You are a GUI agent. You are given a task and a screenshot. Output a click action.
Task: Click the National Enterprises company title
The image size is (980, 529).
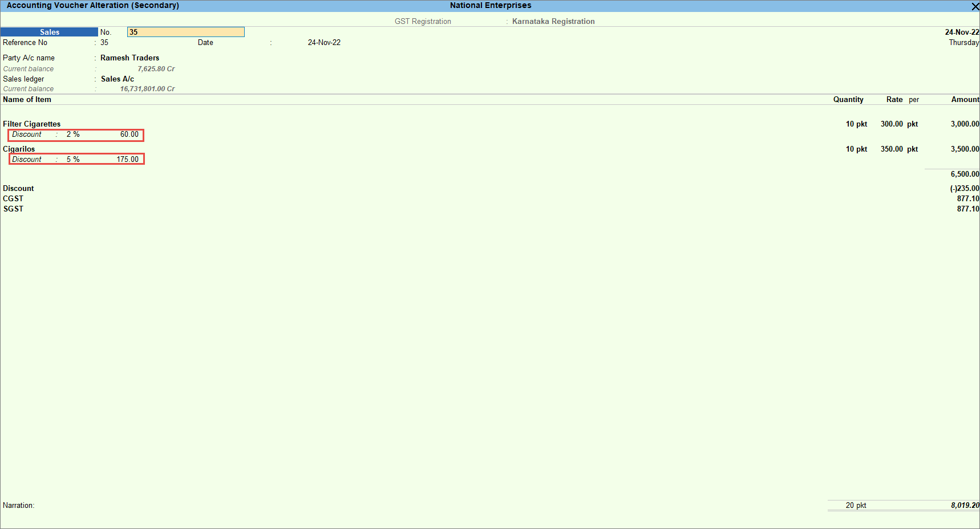[x=491, y=6]
